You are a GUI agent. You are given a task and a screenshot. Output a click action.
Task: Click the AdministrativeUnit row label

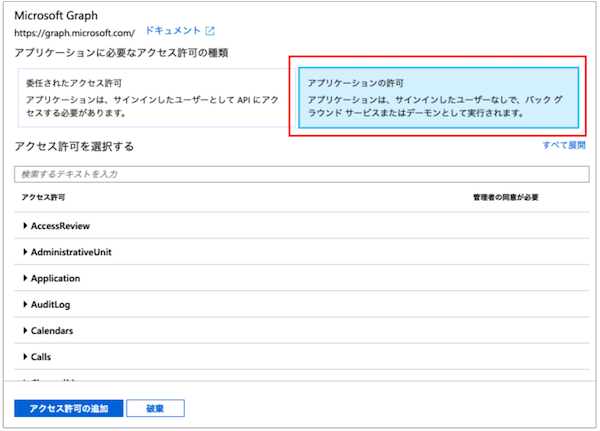click(x=71, y=252)
